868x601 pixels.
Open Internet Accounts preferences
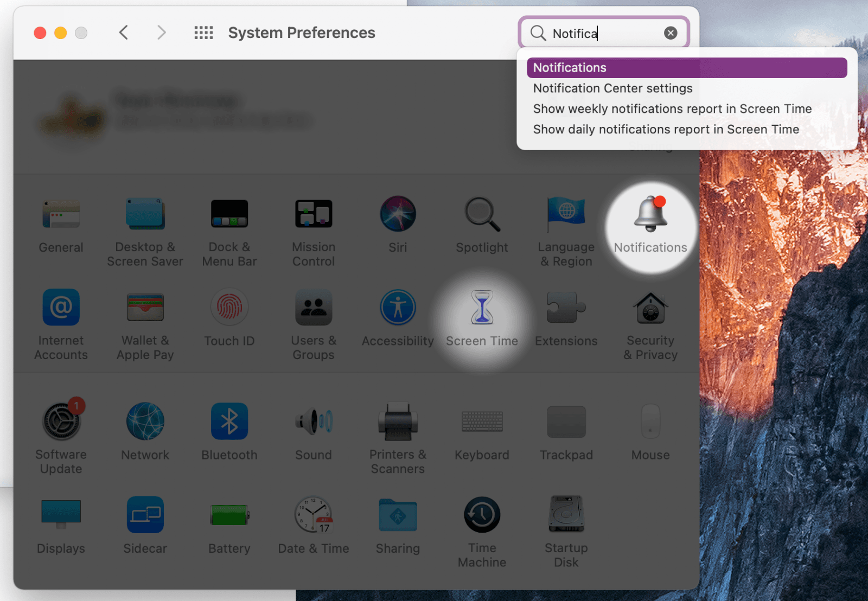click(61, 308)
